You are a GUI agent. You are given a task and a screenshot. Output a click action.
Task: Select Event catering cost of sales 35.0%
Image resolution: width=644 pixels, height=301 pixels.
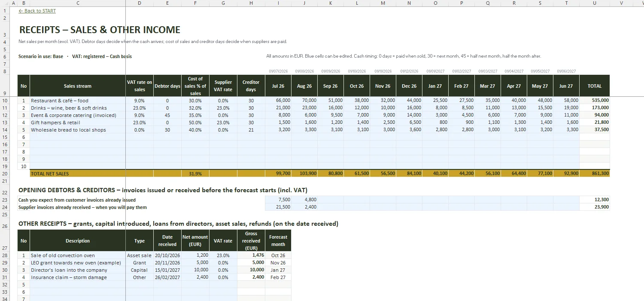(195, 115)
